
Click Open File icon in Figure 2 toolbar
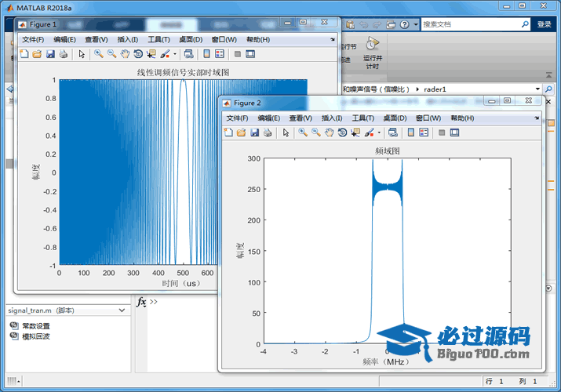coord(242,132)
